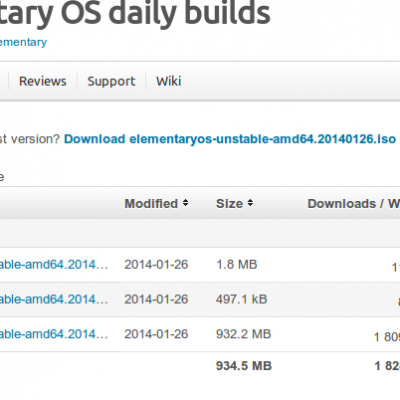
Task: Select the 1.8 MB size cell
Action: click(237, 265)
